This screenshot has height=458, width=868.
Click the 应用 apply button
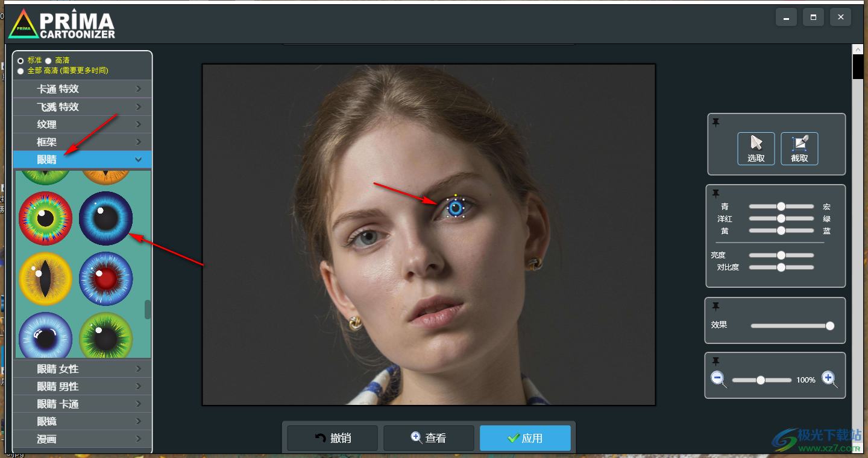tap(525, 438)
